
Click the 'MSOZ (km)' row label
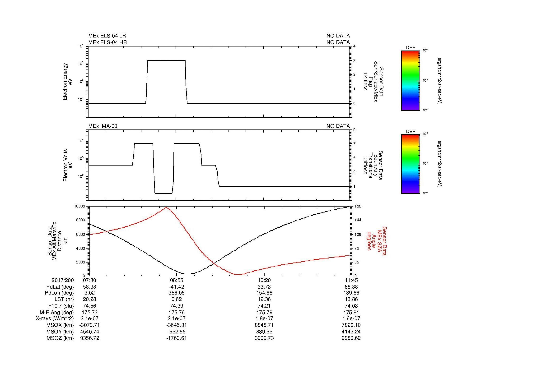pos(60,338)
